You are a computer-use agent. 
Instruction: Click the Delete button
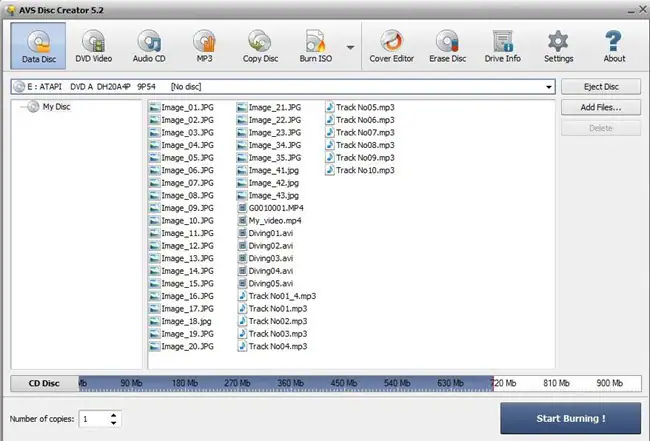point(601,128)
